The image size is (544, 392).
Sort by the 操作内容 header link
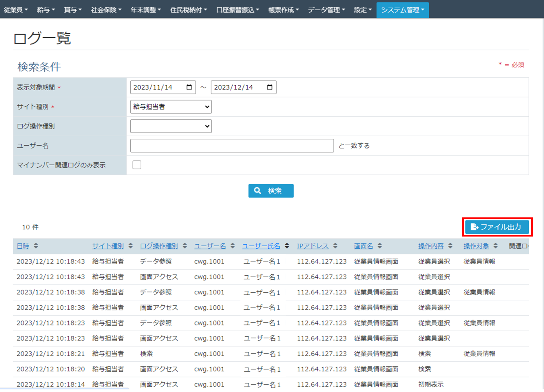pos(431,246)
